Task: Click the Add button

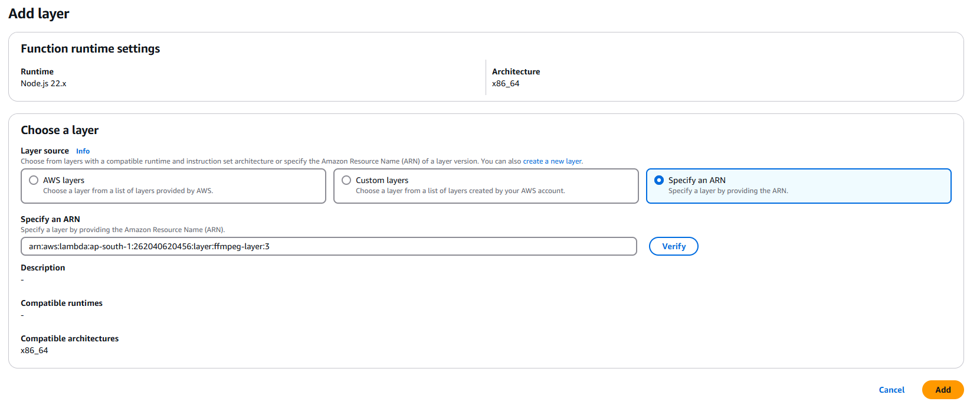Action: tap(943, 390)
